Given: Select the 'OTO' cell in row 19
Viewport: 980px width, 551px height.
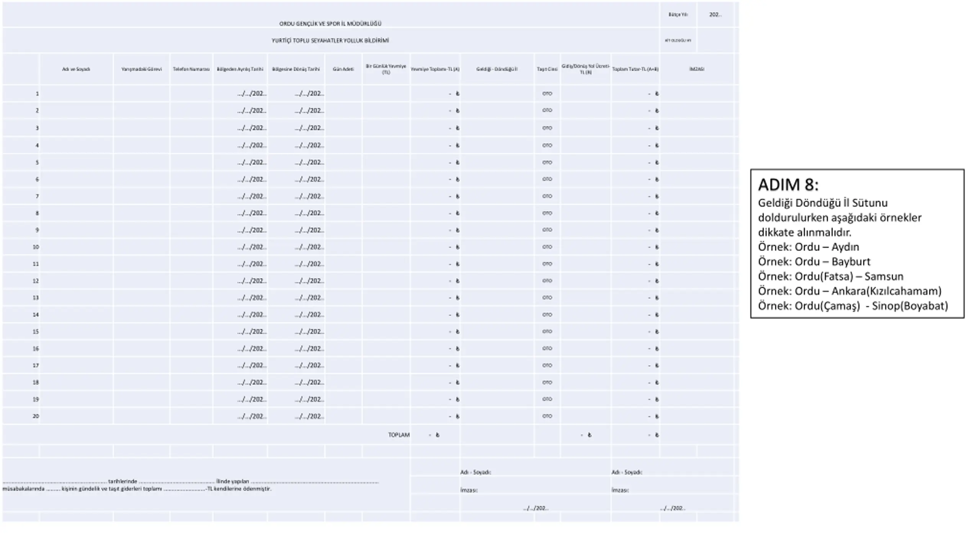Looking at the screenshot, I should point(547,399).
